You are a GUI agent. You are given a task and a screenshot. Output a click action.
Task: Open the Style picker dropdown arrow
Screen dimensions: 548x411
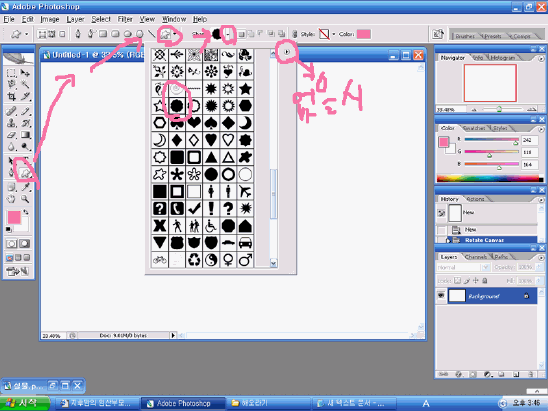tap(334, 34)
